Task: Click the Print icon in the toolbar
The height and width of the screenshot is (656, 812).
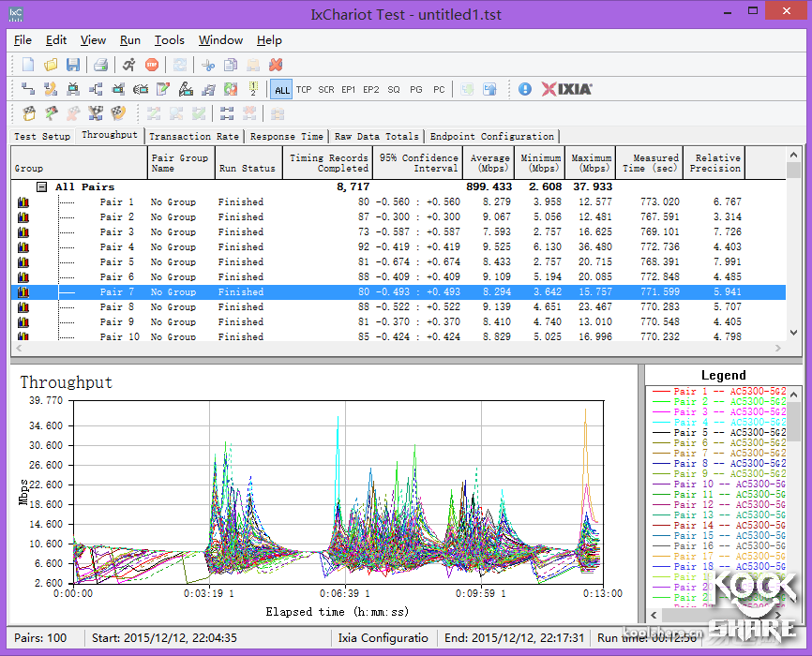Action: pyautogui.click(x=100, y=65)
